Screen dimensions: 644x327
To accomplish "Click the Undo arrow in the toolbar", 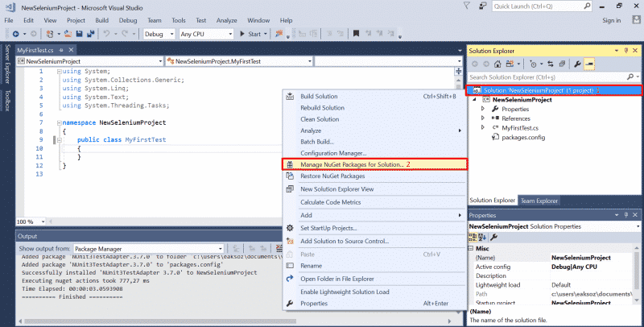I will (x=105, y=34).
